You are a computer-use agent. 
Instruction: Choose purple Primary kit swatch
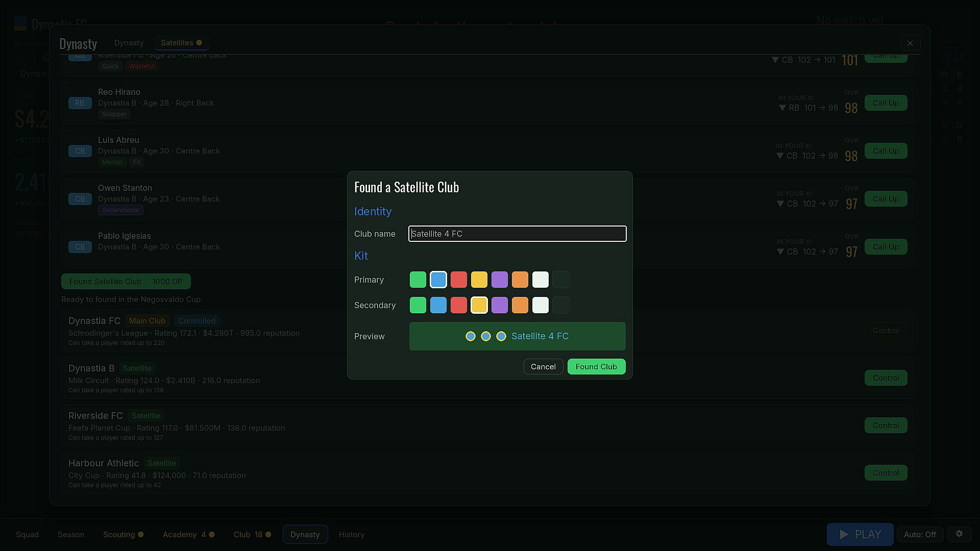(x=500, y=280)
